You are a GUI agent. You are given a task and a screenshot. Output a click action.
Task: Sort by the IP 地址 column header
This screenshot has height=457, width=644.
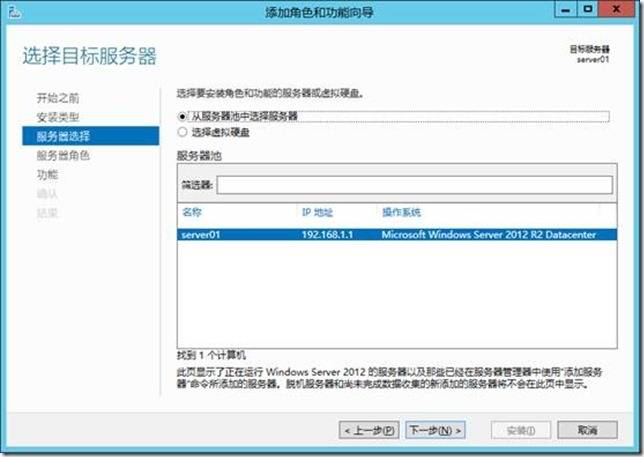click(x=317, y=212)
